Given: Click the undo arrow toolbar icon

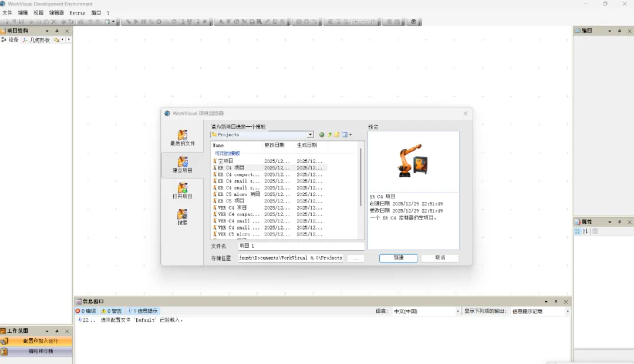Looking at the screenshot, I should coord(90,22).
